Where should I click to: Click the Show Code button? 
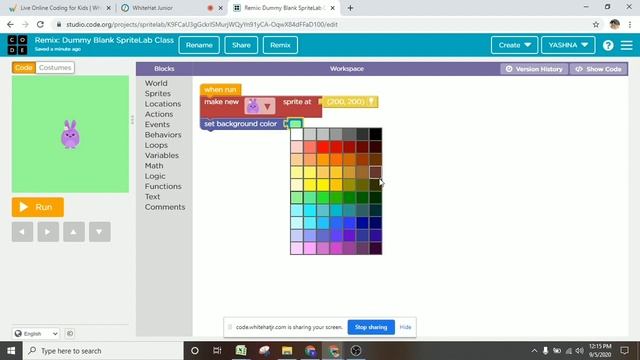click(x=598, y=69)
